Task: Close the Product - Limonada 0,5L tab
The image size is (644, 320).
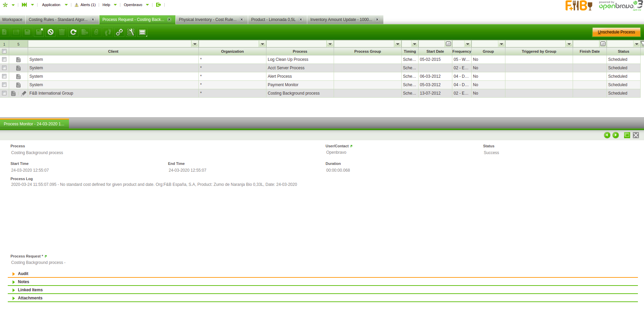Action: tap(301, 20)
